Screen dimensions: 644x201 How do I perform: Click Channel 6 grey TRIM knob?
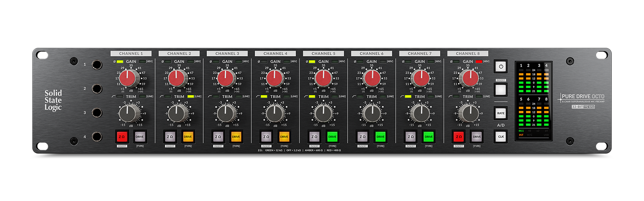372,114
